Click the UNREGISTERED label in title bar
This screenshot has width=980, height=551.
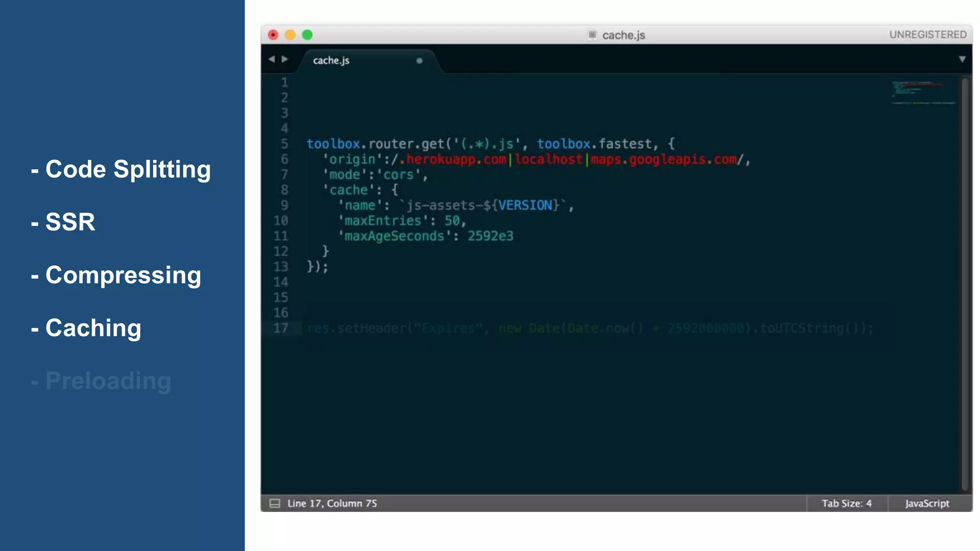click(928, 34)
